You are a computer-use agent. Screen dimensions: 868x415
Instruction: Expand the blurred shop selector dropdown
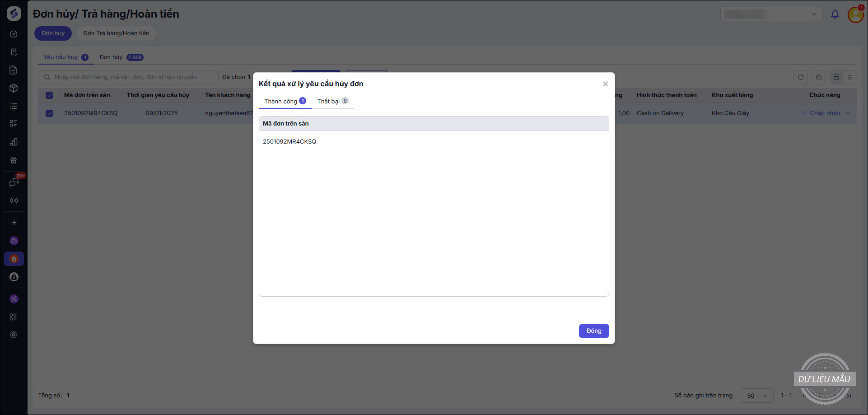click(772, 14)
